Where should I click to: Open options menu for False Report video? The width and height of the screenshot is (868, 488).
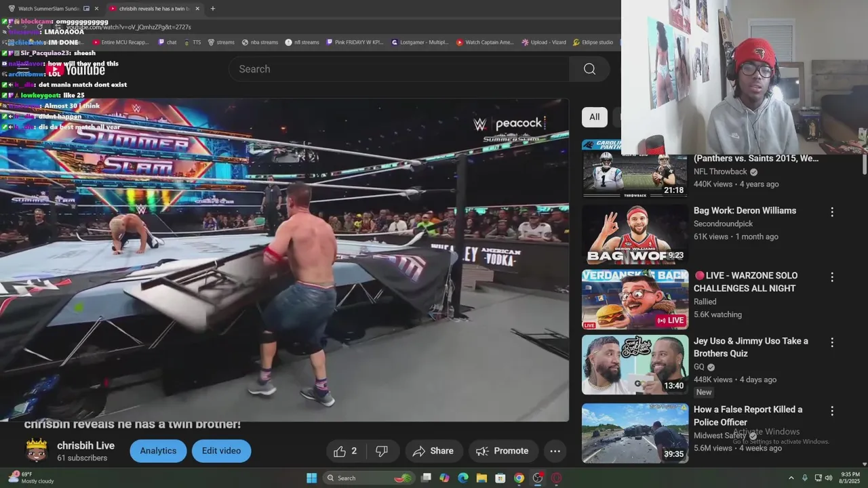coord(832,411)
